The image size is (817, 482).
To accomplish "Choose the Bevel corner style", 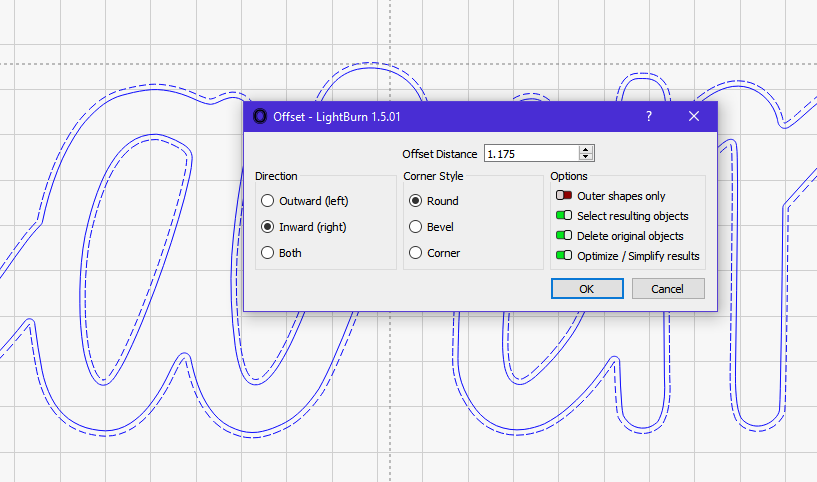I will pos(431,227).
